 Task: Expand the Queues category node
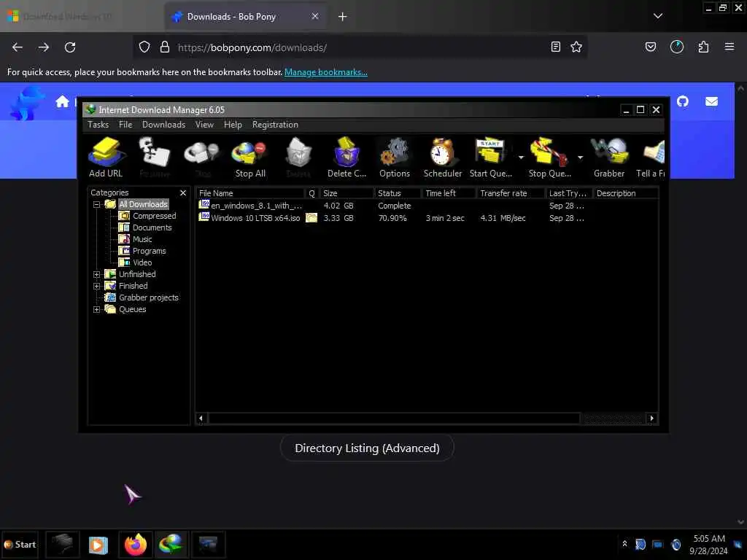pos(97,309)
